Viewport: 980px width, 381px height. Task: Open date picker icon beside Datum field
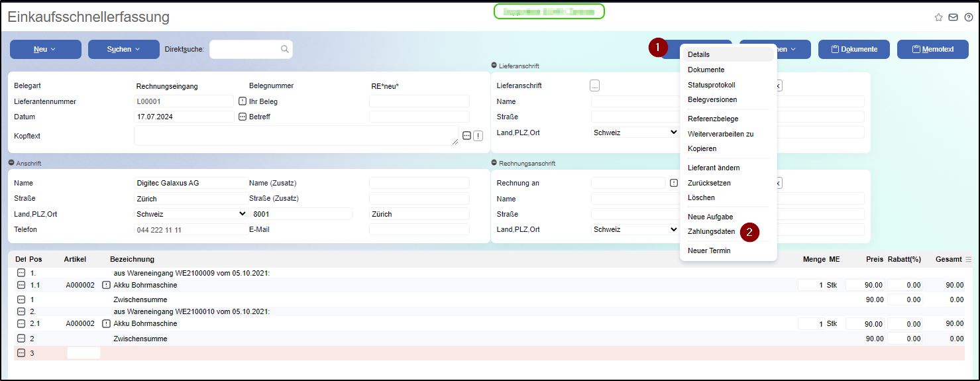[242, 117]
